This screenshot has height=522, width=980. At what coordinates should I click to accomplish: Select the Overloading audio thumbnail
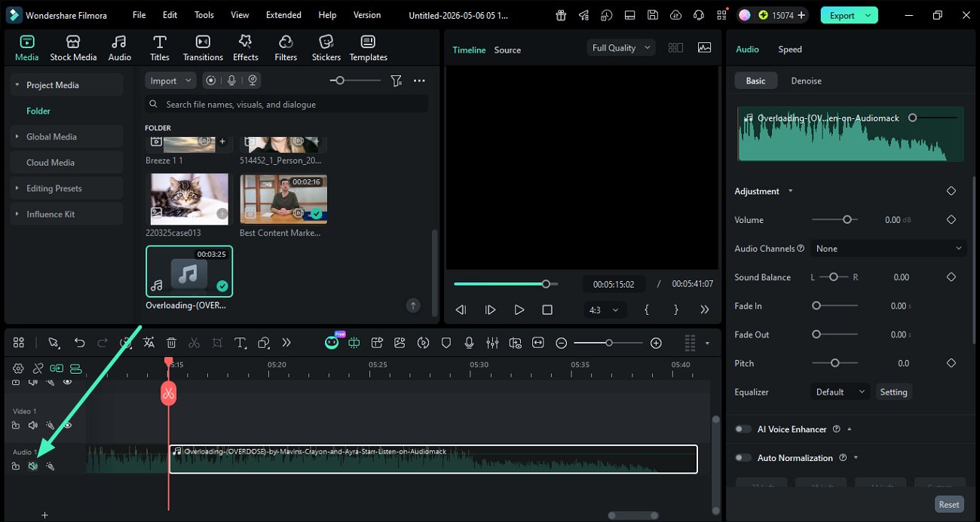[x=189, y=271]
